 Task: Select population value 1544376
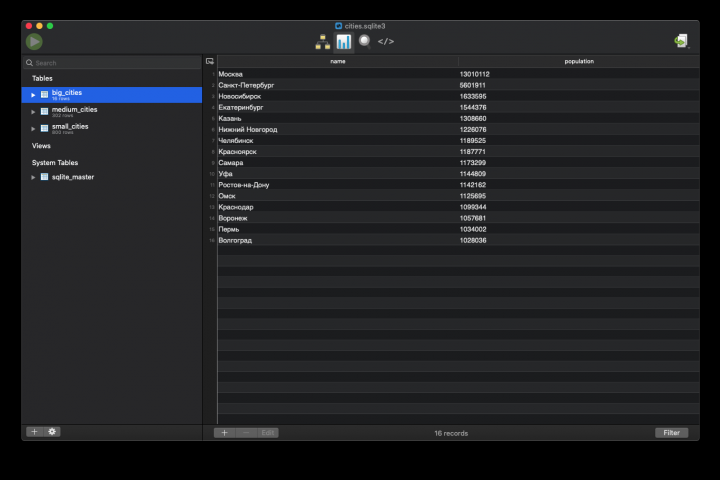tap(473, 107)
